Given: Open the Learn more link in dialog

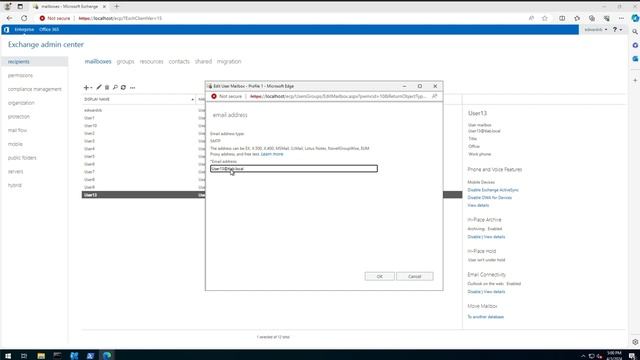Looking at the screenshot, I should coord(272,154).
